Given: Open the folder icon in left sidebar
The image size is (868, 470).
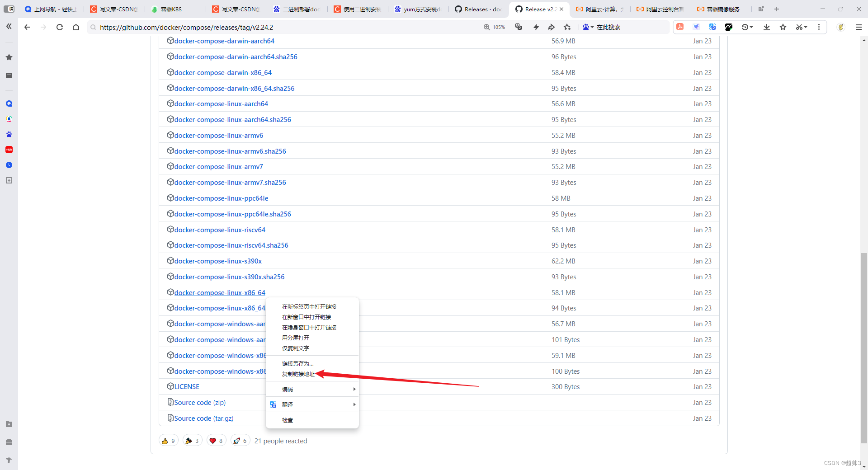Looking at the screenshot, I should (x=9, y=75).
